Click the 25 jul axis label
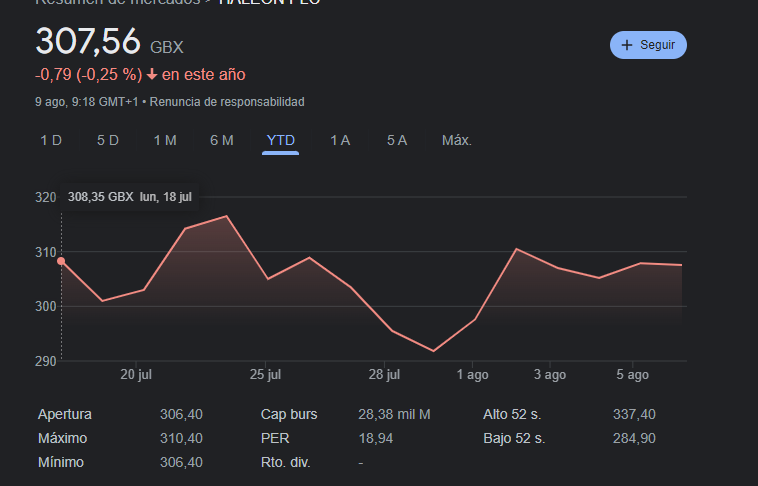Viewport: 758px width, 486px height. (265, 374)
